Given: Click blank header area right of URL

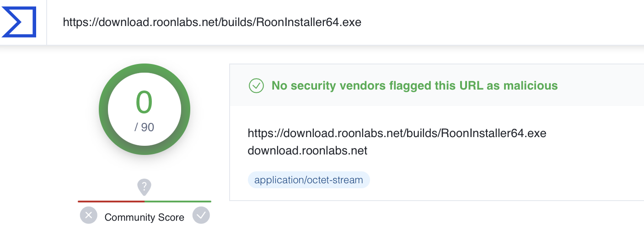Looking at the screenshot, I should click(503, 22).
